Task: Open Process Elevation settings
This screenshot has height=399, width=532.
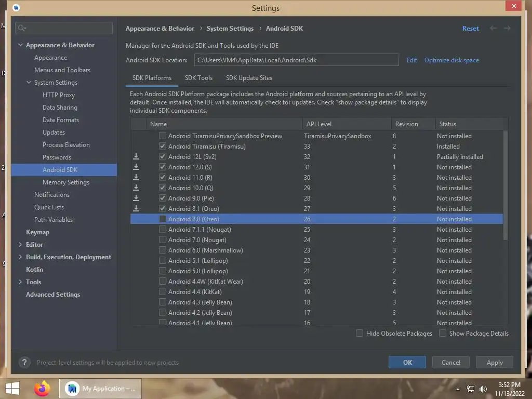Action: 66,145
